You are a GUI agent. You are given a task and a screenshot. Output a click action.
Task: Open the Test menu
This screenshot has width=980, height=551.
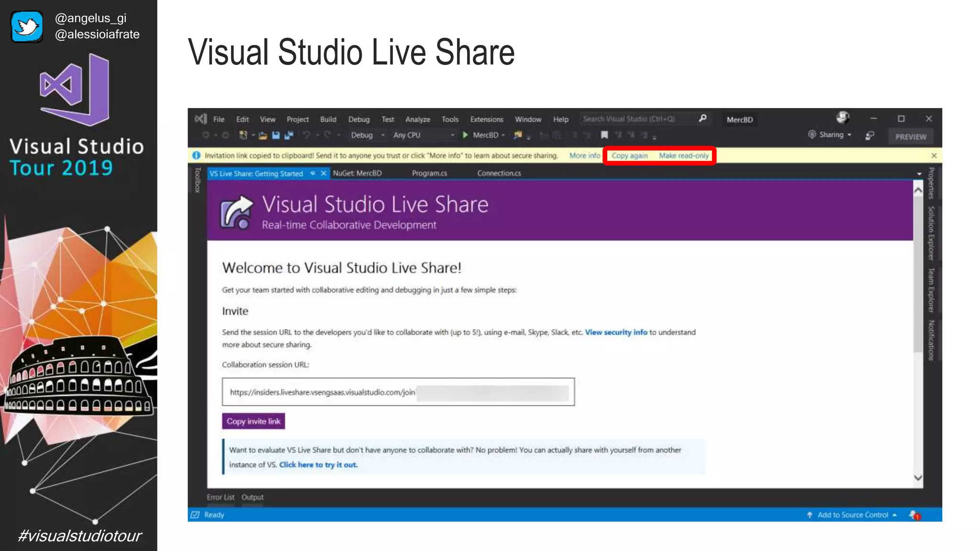tap(388, 119)
